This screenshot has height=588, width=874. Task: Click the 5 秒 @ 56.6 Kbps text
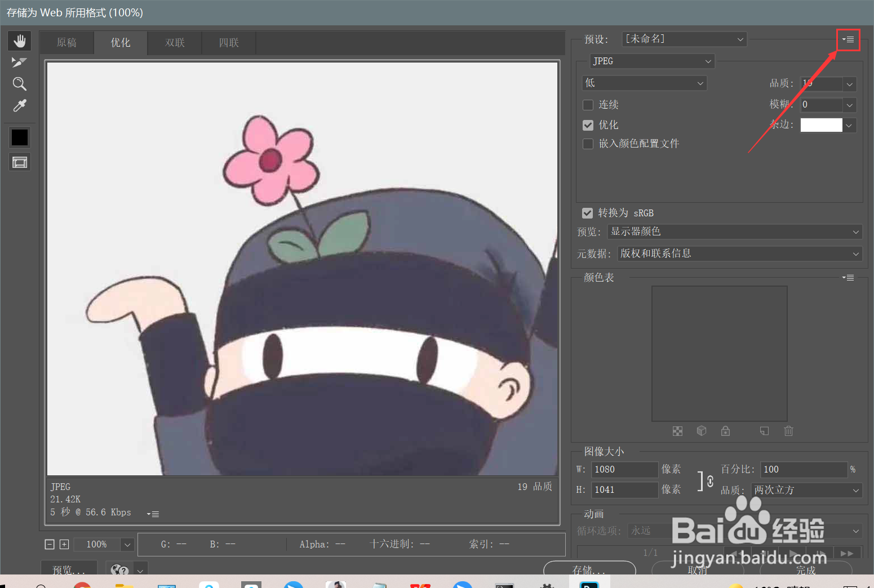[91, 513]
